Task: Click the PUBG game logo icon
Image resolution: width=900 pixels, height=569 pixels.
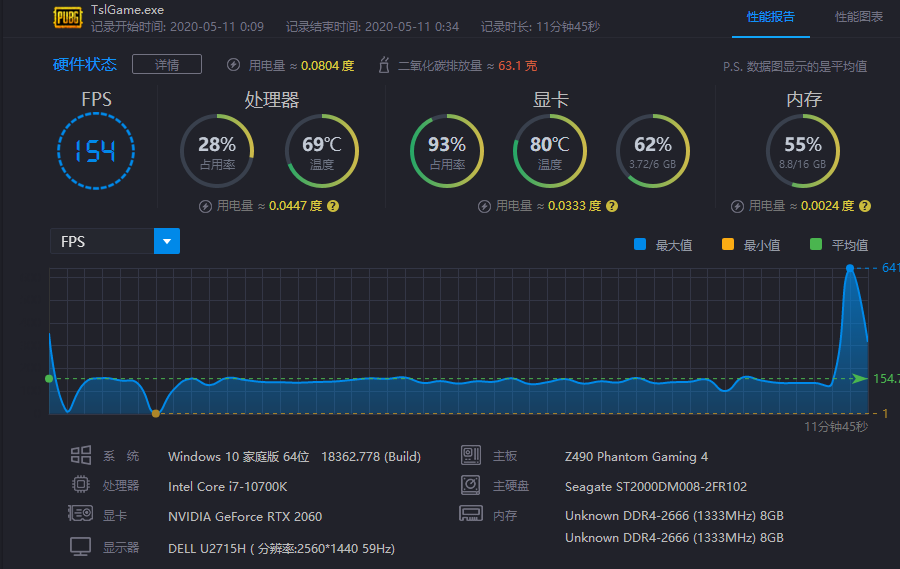Action: pyautogui.click(x=67, y=18)
